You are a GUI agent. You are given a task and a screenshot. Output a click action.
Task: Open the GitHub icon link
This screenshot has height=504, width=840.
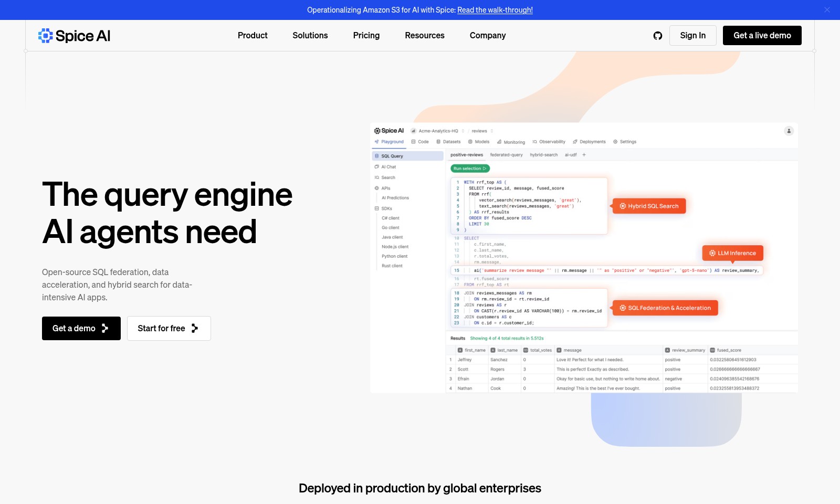pyautogui.click(x=658, y=36)
